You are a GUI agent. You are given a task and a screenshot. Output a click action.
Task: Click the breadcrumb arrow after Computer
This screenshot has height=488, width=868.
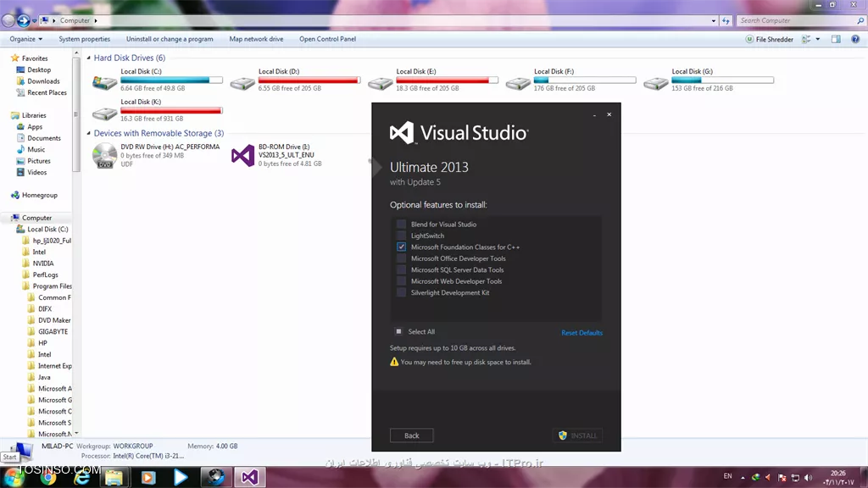pyautogui.click(x=95, y=21)
